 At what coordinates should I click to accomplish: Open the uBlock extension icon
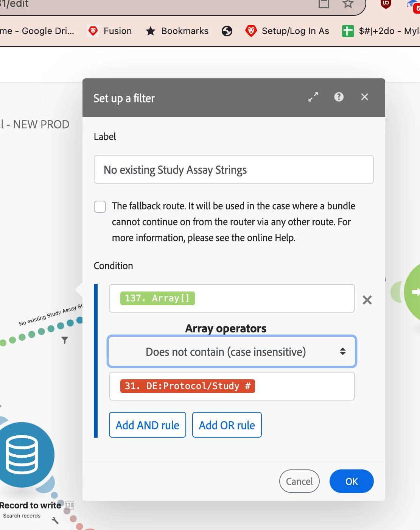point(386,4)
